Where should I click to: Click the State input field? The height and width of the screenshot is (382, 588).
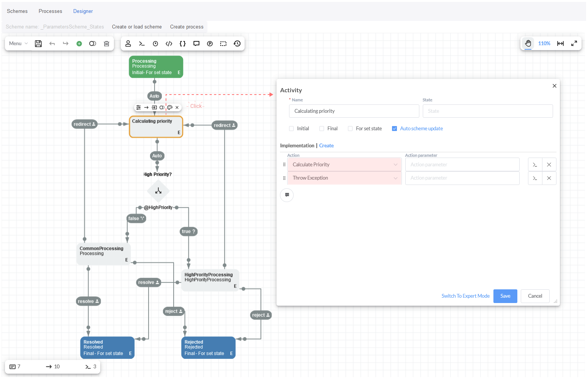pyautogui.click(x=488, y=111)
